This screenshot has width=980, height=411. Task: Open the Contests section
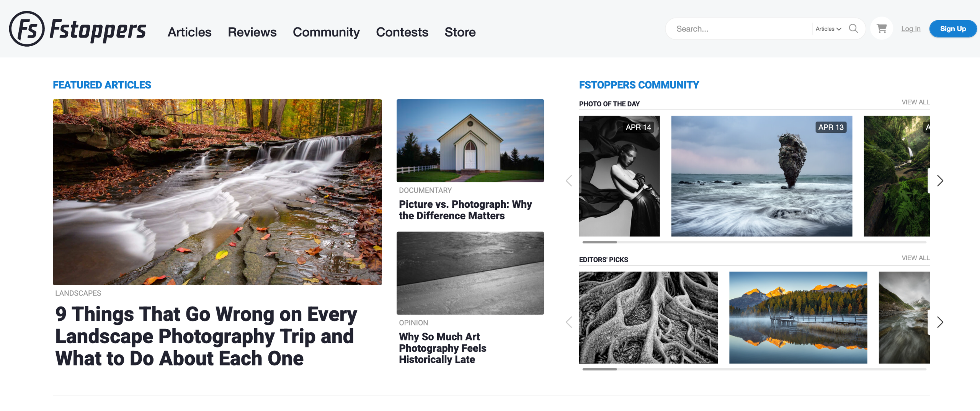(402, 32)
